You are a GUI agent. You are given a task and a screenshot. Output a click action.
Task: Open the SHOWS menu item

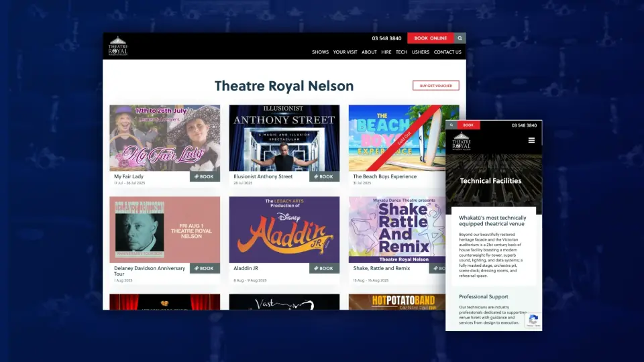[x=320, y=52]
